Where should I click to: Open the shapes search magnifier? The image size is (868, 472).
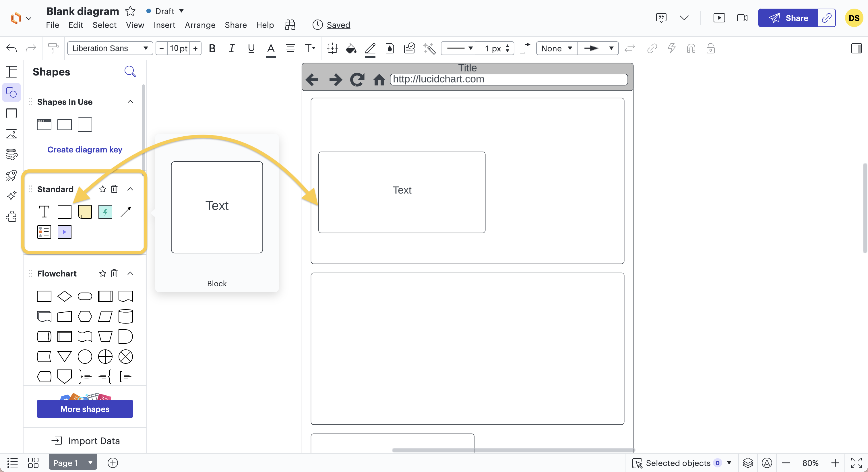click(130, 71)
